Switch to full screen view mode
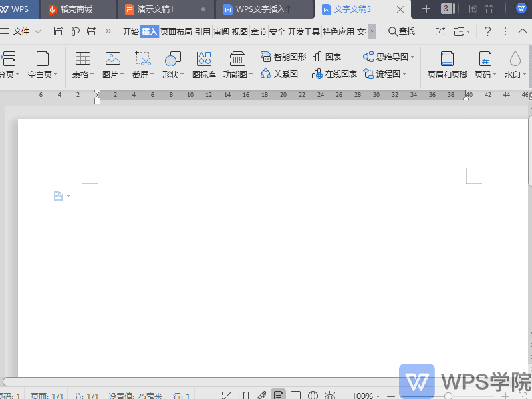The width and height of the screenshot is (532, 399). click(x=227, y=394)
